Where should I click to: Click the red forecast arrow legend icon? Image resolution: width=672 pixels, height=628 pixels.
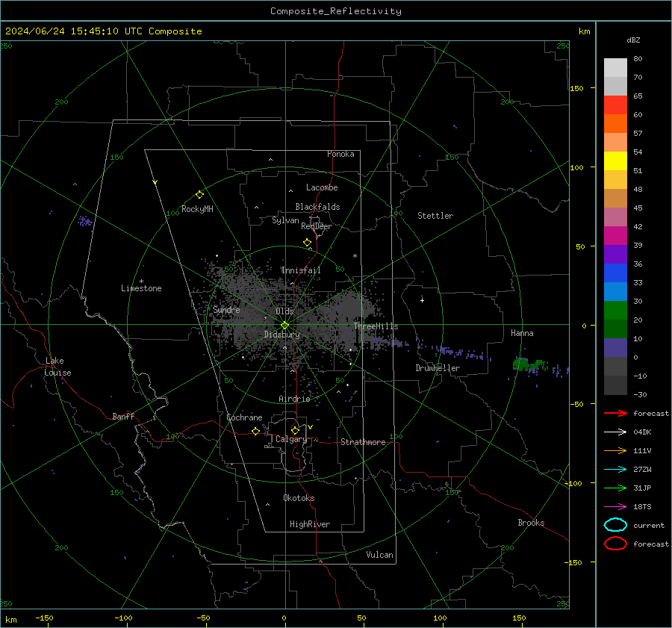[x=615, y=413]
